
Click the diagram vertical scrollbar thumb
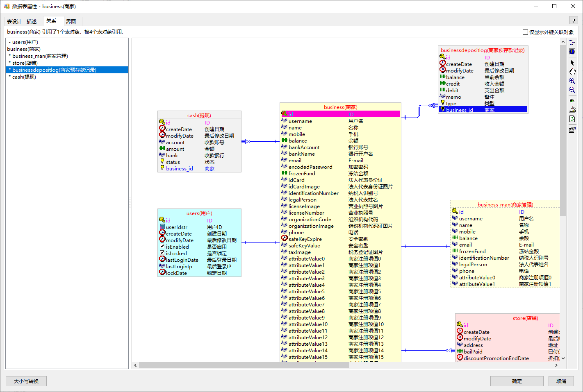click(x=563, y=130)
